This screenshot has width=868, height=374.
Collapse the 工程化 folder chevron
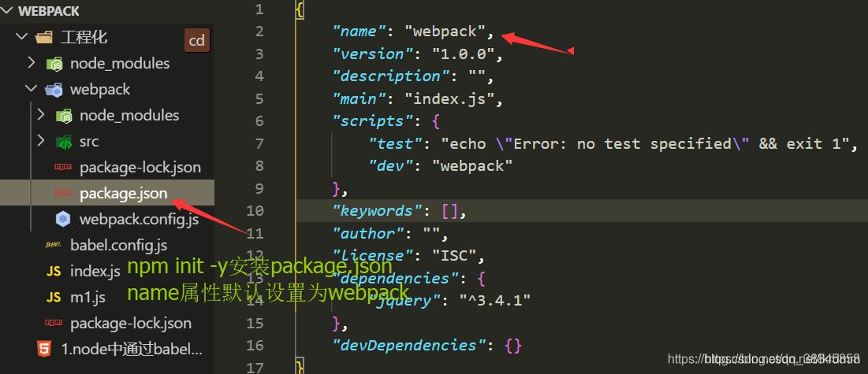pyautogui.click(x=22, y=37)
